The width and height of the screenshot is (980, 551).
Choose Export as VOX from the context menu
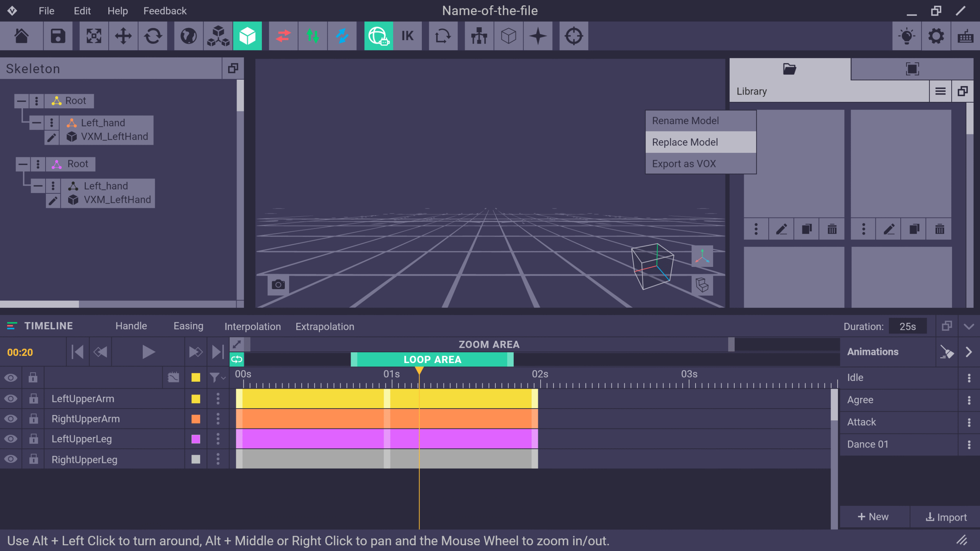[x=684, y=164]
